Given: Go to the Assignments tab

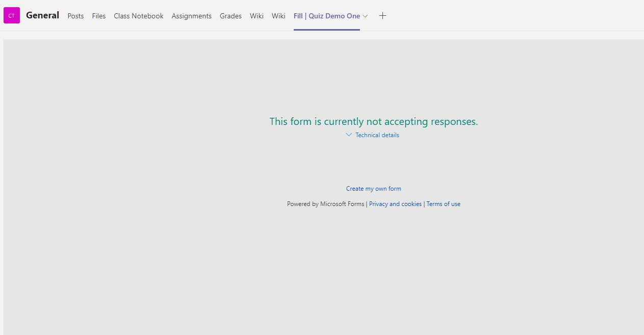Looking at the screenshot, I should click(x=192, y=16).
